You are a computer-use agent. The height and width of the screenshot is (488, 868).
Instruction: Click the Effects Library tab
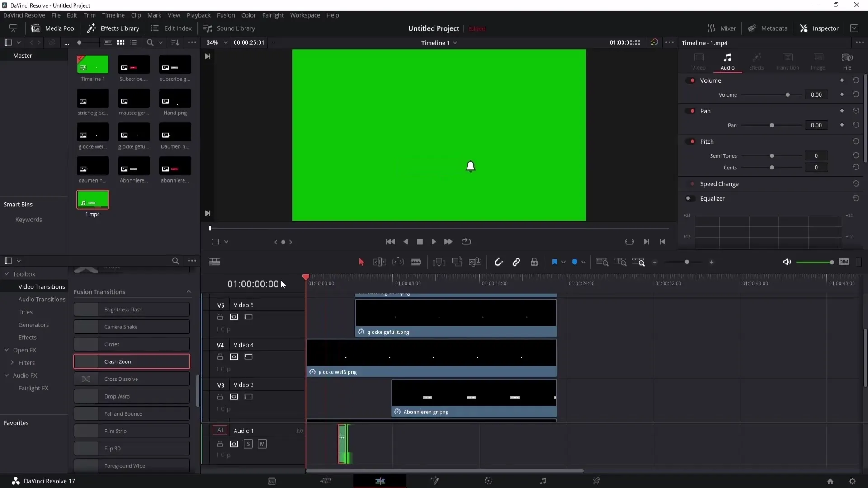[x=113, y=28]
